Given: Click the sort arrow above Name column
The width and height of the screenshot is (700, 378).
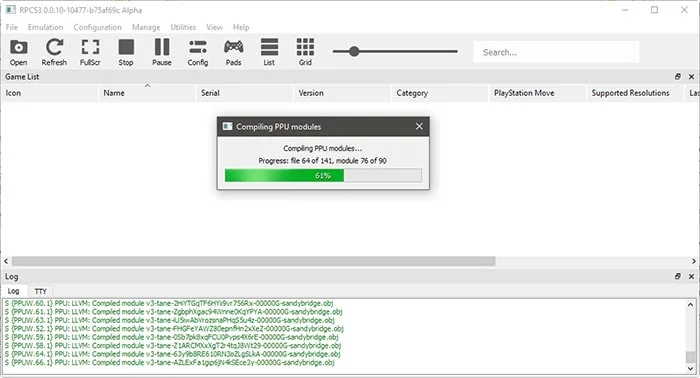Looking at the screenshot, I should coord(147,85).
